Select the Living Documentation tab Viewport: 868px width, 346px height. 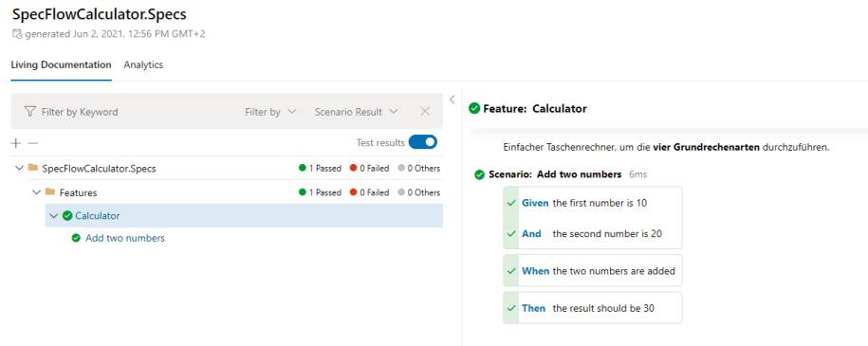coord(61,64)
